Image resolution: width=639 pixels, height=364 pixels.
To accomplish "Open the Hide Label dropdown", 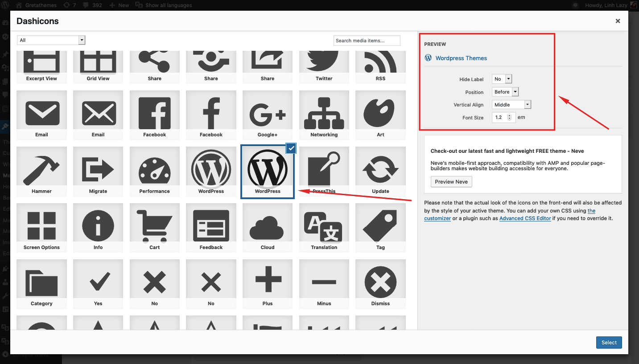I will [502, 79].
